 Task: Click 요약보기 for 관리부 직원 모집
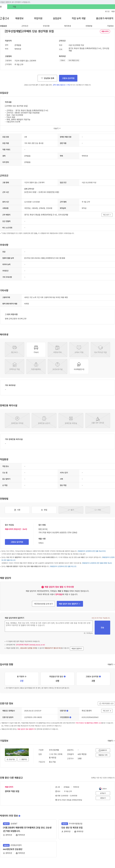103,793
